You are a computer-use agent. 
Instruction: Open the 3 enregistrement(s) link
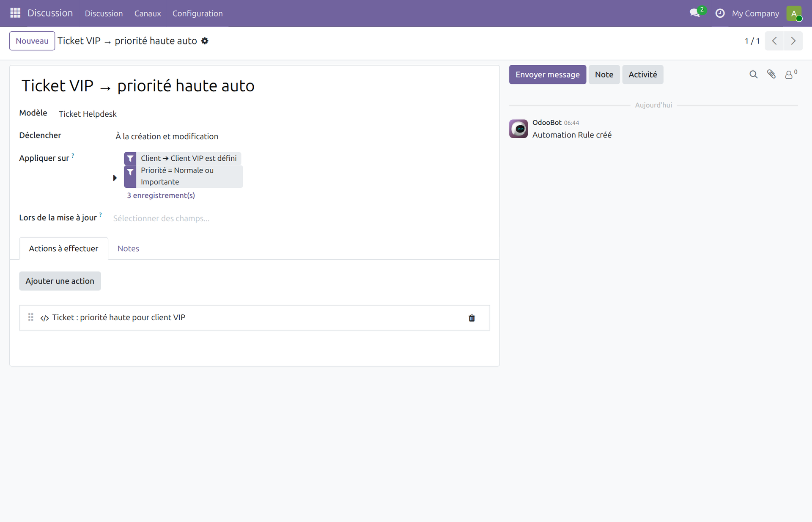click(x=161, y=195)
